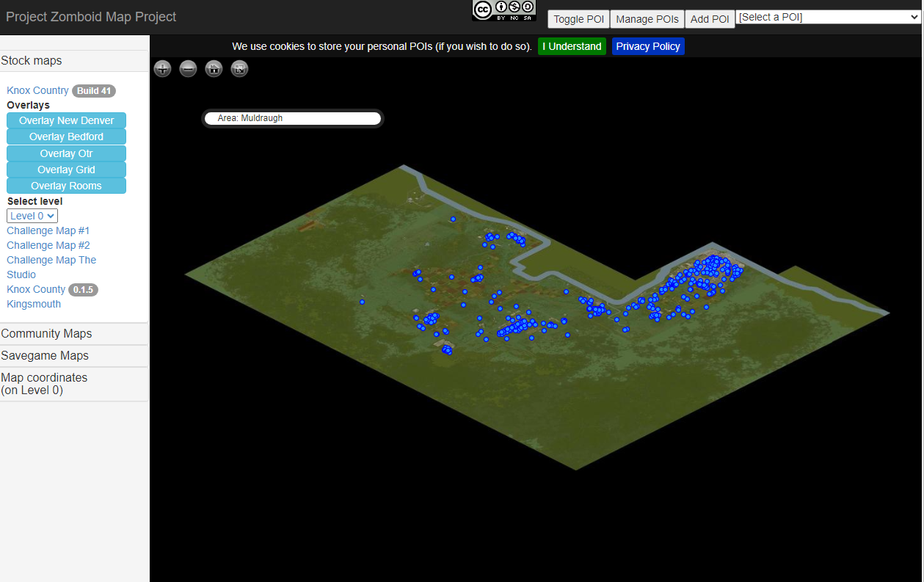
Task: Toggle the Rooms overlay
Action: click(66, 186)
